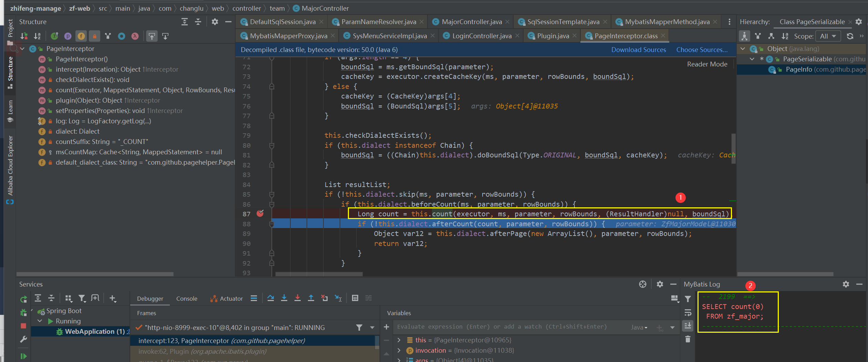Open Group By options in Services
Image resolution: width=868 pixels, height=362 pixels.
(69, 298)
